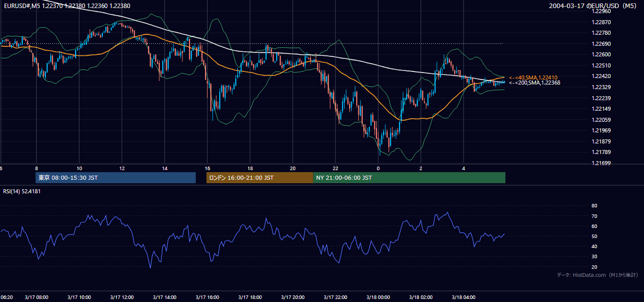Click hour label 8 on the JST axis

(x=36, y=168)
